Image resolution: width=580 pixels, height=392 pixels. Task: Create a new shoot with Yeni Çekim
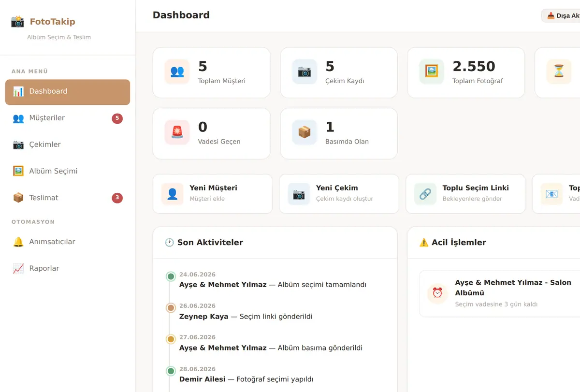pos(339,194)
